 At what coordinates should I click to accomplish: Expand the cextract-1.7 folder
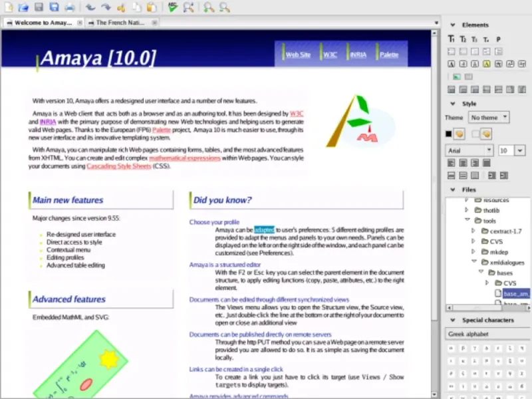pyautogui.click(x=473, y=231)
